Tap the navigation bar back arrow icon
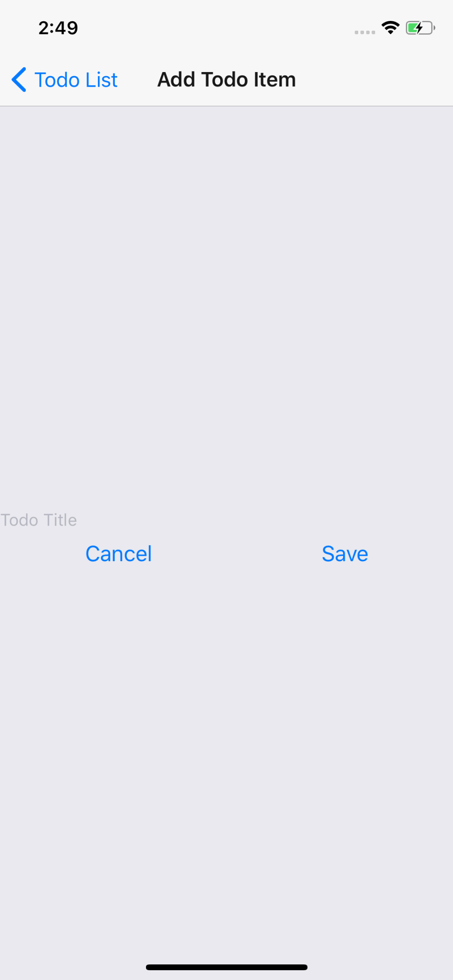Screen dimensions: 453x980 click(19, 80)
